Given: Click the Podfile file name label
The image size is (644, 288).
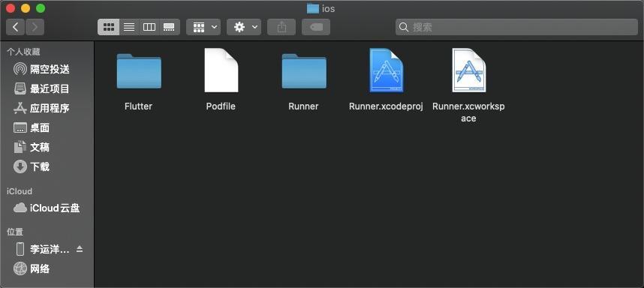Looking at the screenshot, I should coord(221,106).
